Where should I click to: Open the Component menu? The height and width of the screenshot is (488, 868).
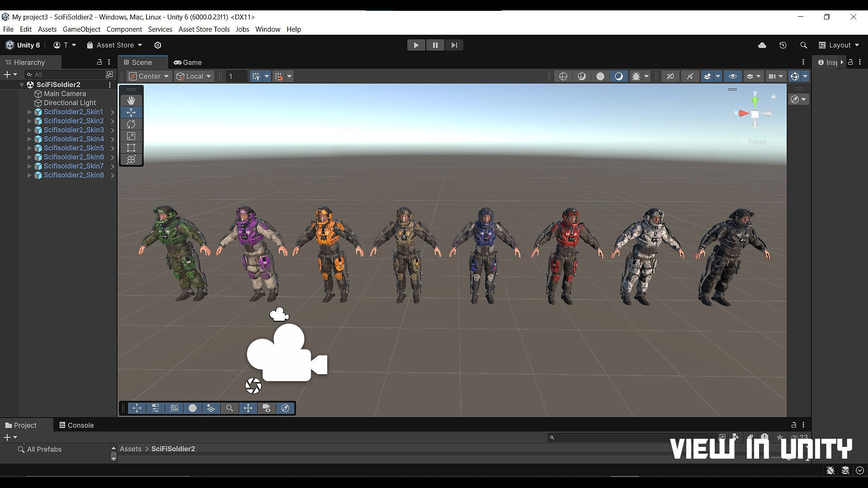pos(124,29)
